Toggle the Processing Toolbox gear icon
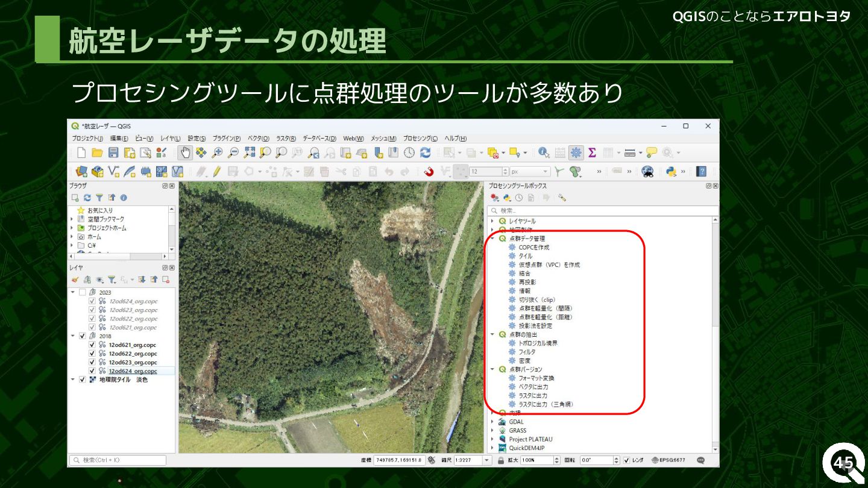Image resolution: width=868 pixels, height=488 pixels. tap(576, 153)
